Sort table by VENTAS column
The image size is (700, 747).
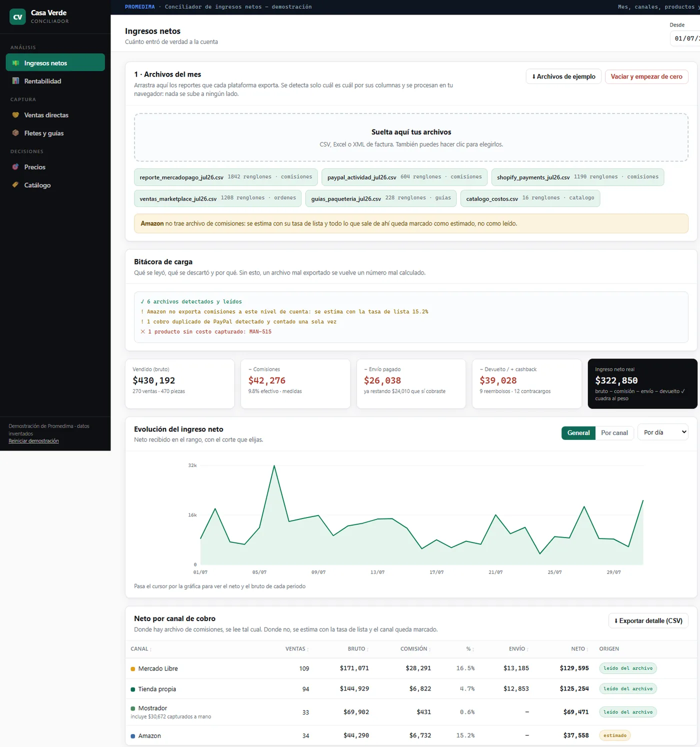[297, 649]
